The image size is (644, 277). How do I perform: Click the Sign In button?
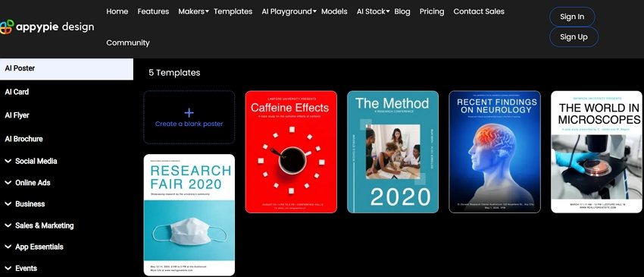tap(572, 17)
